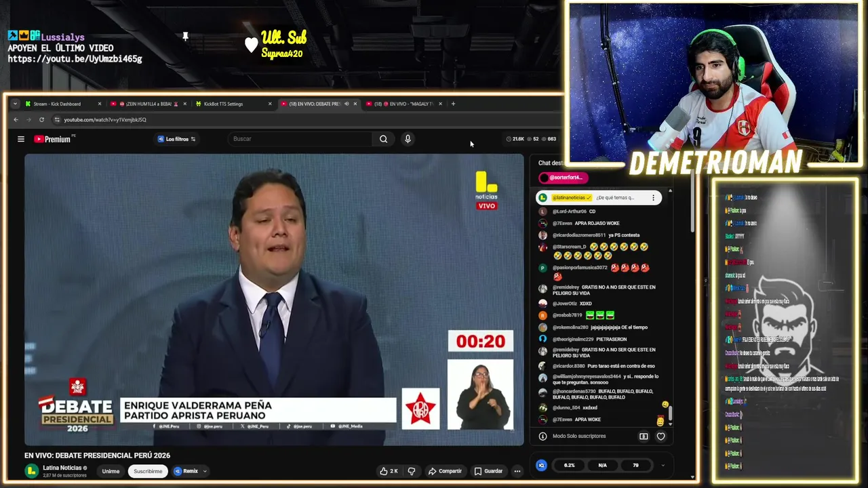Click the youtu.be link in the stream overlay
Viewport: 868px width, 488px height.
tap(75, 59)
